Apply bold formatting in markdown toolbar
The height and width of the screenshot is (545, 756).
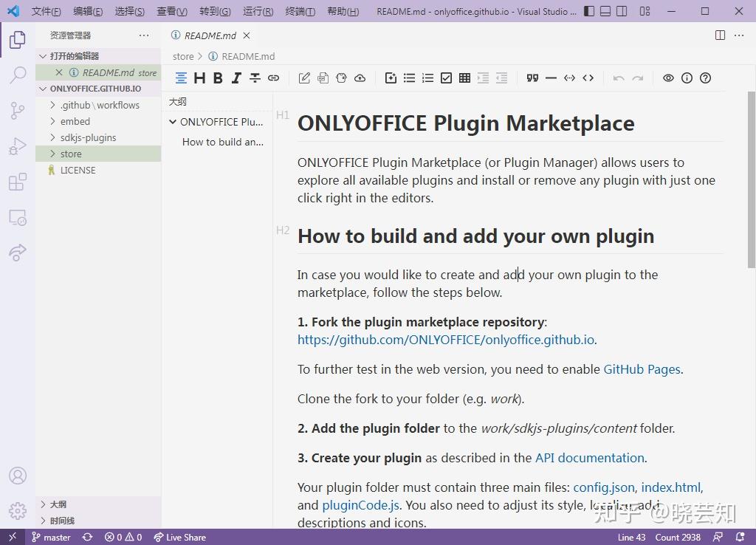click(218, 78)
